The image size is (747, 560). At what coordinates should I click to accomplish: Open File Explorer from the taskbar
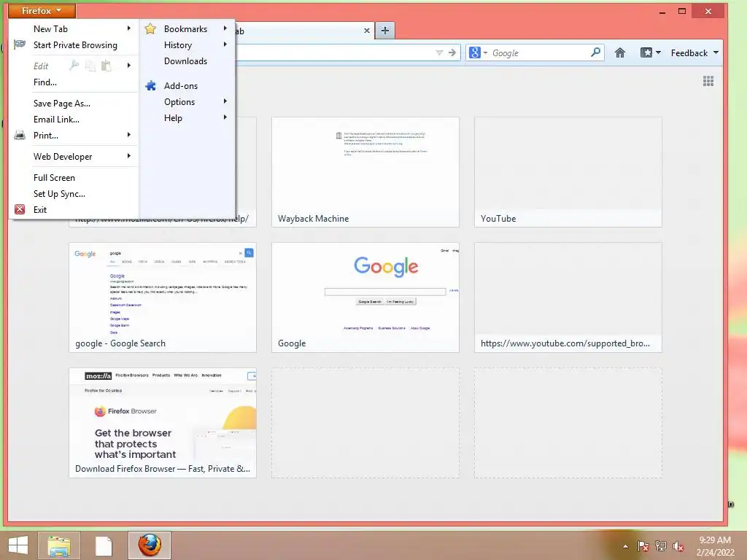[58, 545]
